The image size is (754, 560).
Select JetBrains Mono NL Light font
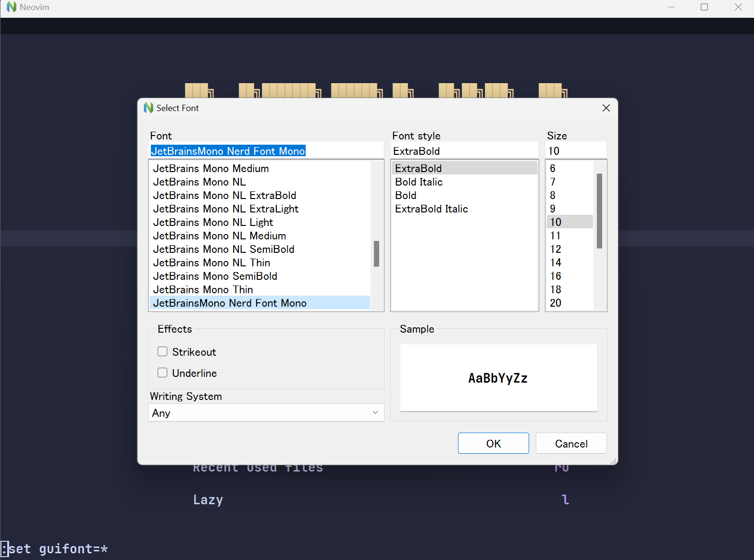pos(260,223)
